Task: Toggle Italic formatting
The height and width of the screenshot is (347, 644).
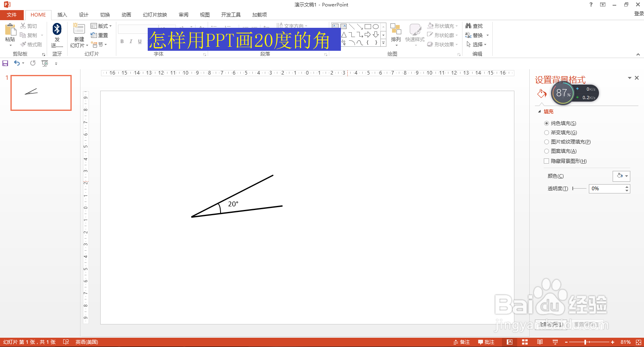Action: (x=131, y=42)
